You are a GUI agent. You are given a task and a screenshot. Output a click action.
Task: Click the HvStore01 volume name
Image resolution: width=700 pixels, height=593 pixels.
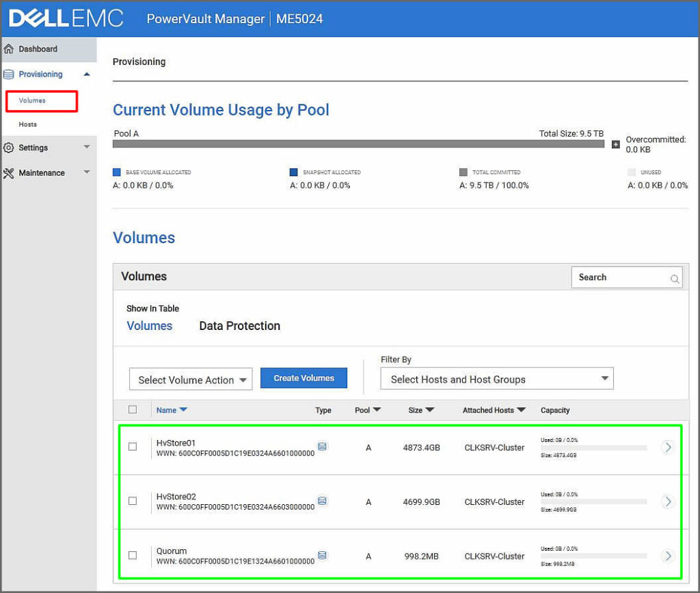point(176,443)
